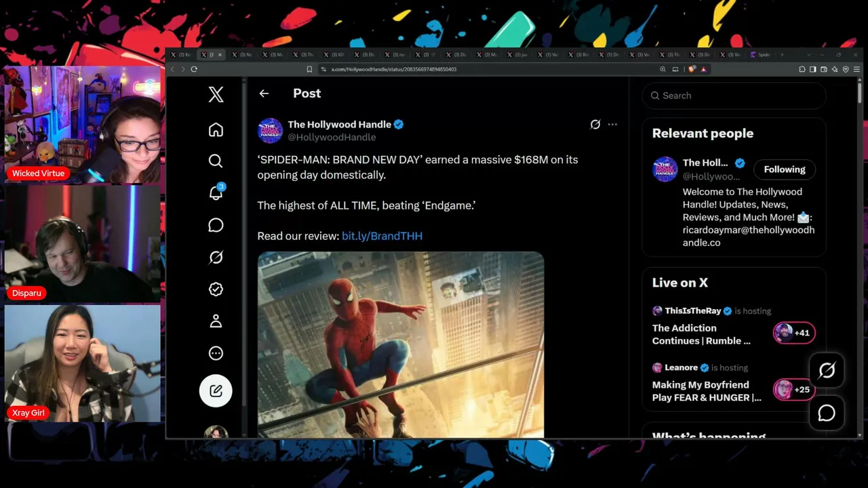
Task: Click the X logo in the sidebar
Action: [216, 94]
